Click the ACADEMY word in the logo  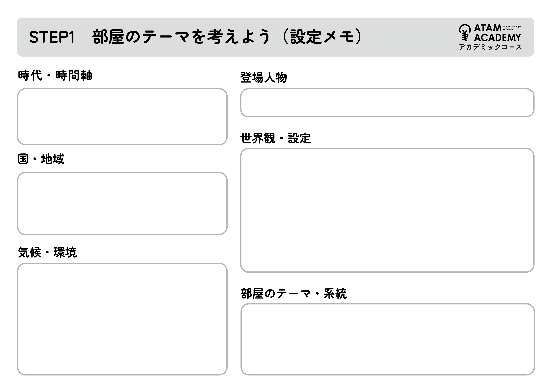click(x=497, y=38)
